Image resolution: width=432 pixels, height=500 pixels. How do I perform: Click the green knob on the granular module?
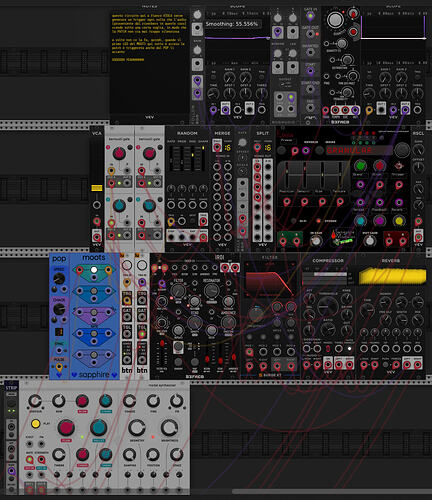[360, 165]
